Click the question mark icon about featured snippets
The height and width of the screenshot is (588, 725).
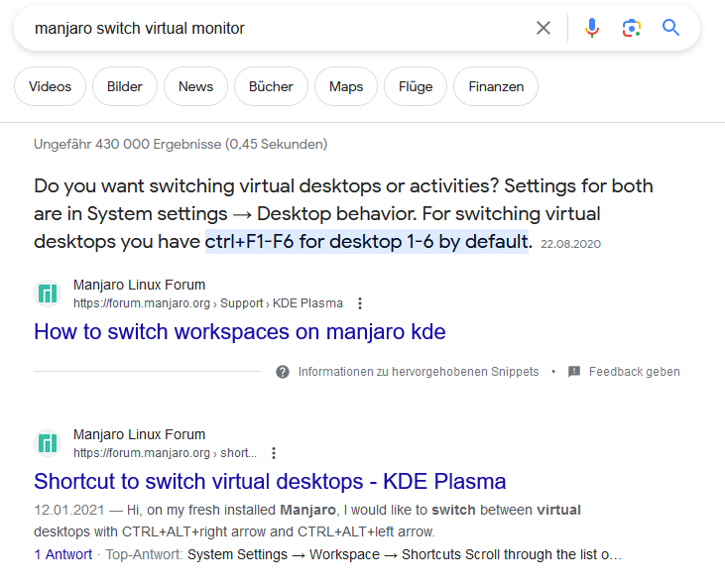[x=283, y=372]
